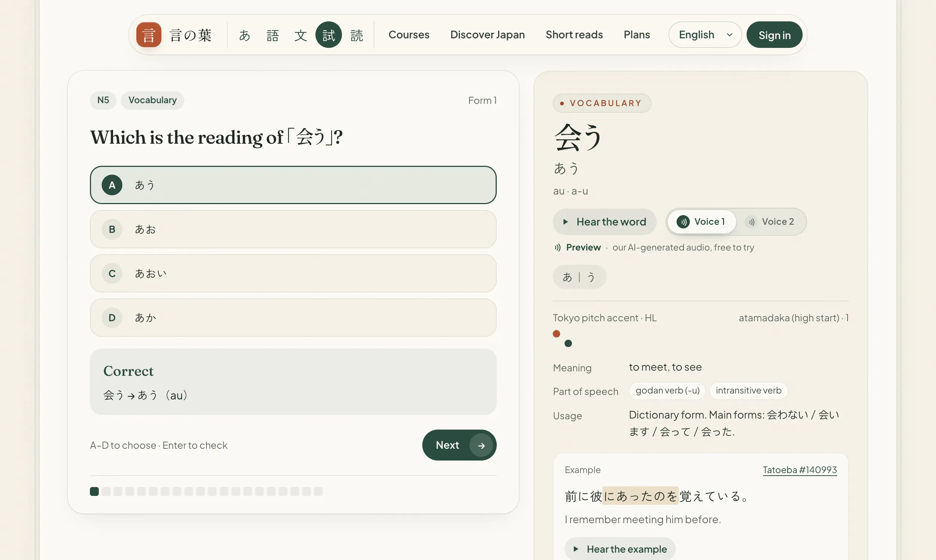Click the あ | う mora chip
Screen dimensions: 936x560
coord(579,277)
